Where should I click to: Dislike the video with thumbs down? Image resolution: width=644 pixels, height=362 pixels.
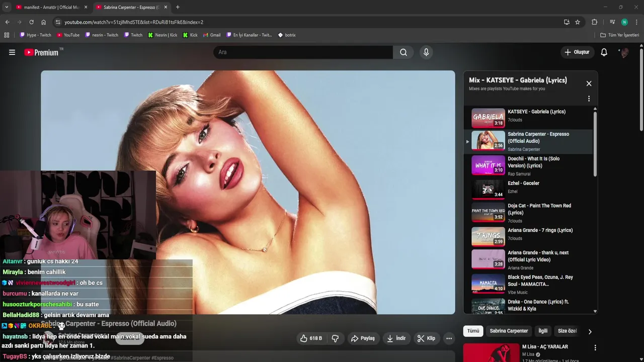pos(335,338)
